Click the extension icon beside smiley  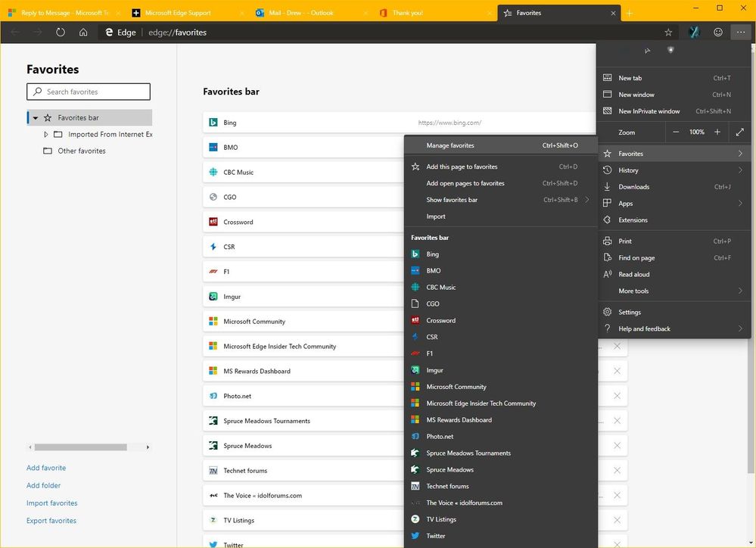[x=694, y=33]
